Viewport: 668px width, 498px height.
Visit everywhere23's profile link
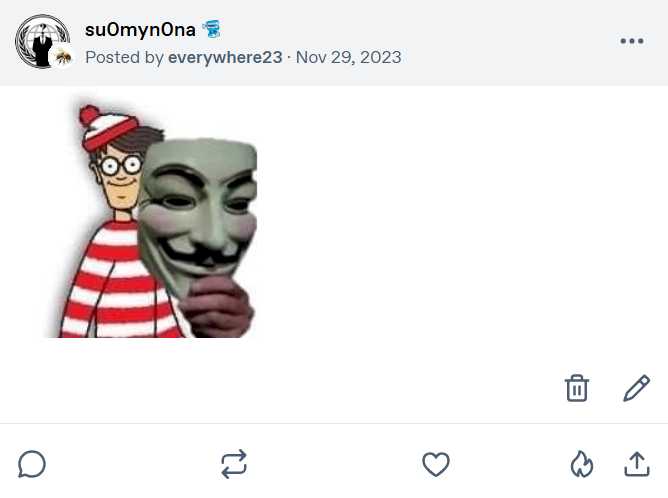pos(225,57)
